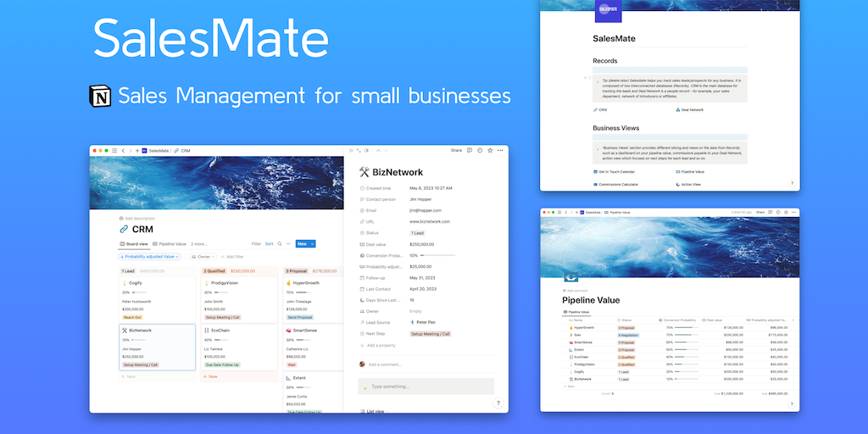Open BizNetwork as full page icon
The width and height of the screenshot is (868, 434).
pos(359,150)
